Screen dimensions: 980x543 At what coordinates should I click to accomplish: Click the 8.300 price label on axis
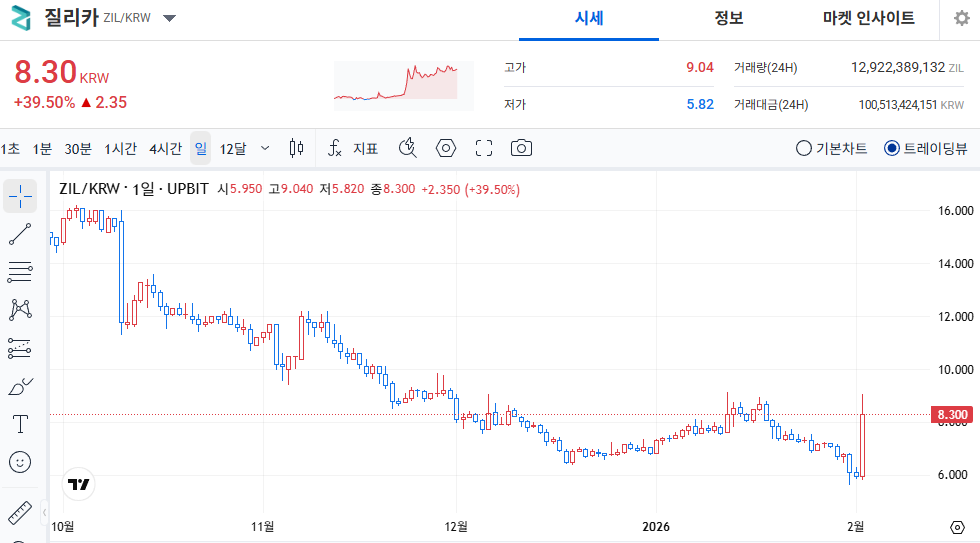pos(951,414)
